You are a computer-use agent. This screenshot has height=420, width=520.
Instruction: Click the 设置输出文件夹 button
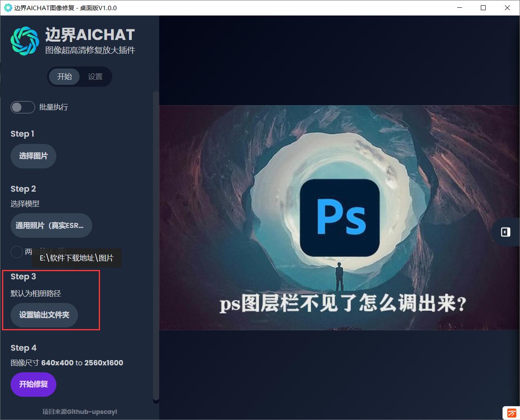[44, 315]
